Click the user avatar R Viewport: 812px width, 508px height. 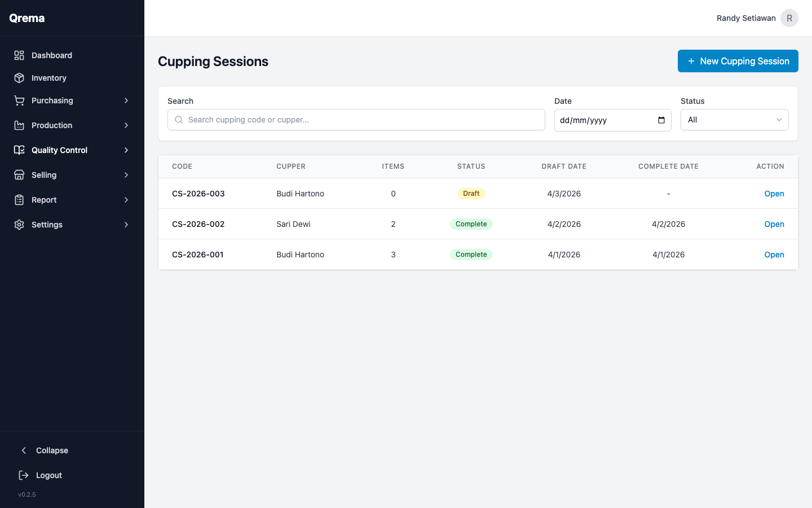click(789, 18)
